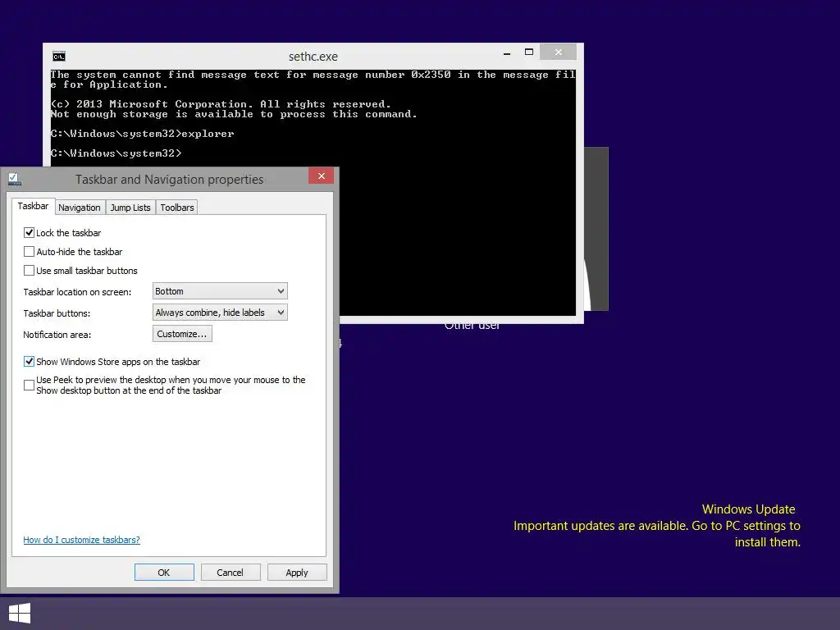This screenshot has width=840, height=630.
Task: Maximize the sethc.exe window
Action: [x=529, y=52]
